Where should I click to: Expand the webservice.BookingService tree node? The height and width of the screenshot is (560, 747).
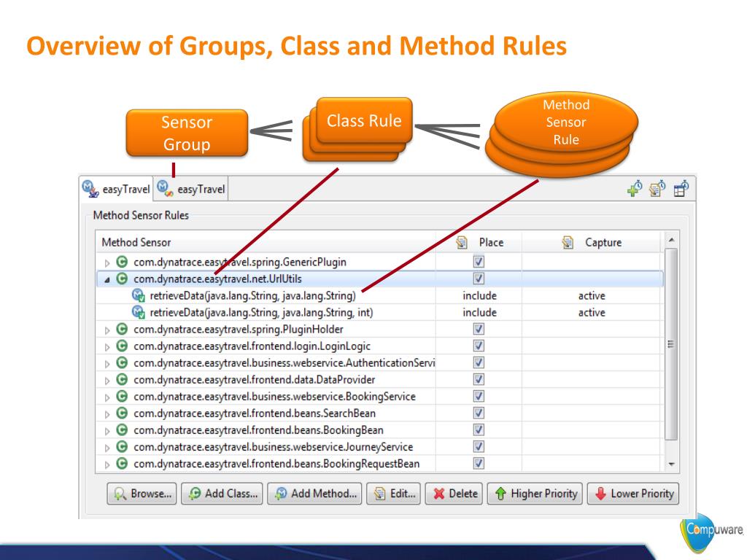pyautogui.click(x=107, y=397)
